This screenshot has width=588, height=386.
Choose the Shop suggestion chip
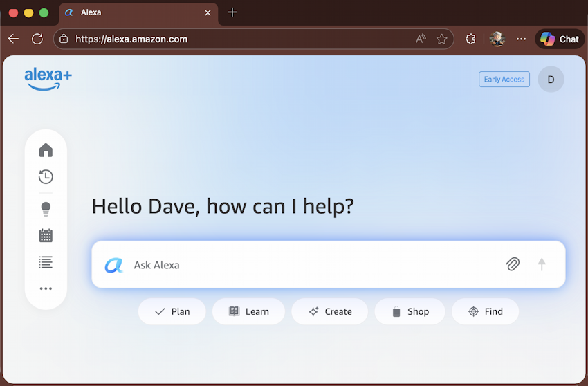click(x=410, y=311)
